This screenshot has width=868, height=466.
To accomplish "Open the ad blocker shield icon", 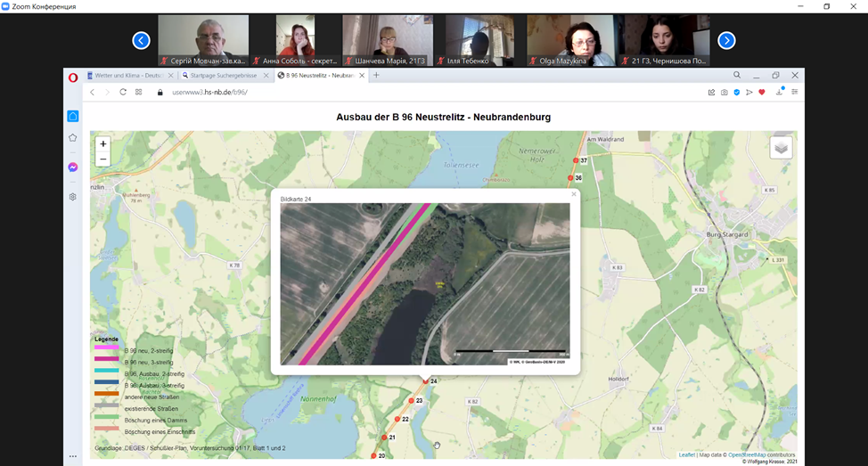I will 737,93.
